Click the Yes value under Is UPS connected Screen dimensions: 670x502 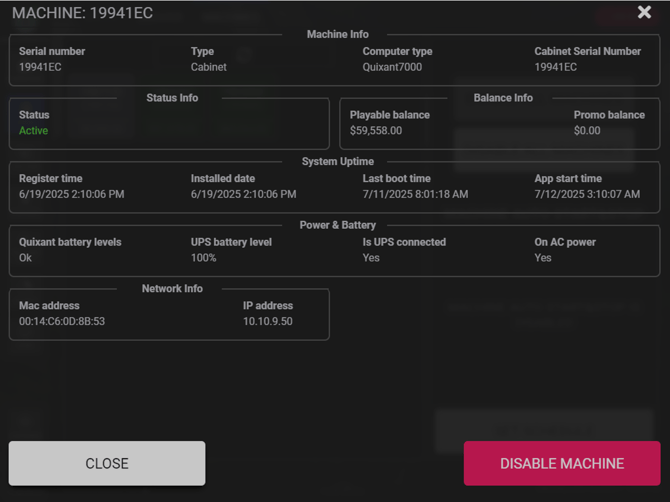click(371, 258)
